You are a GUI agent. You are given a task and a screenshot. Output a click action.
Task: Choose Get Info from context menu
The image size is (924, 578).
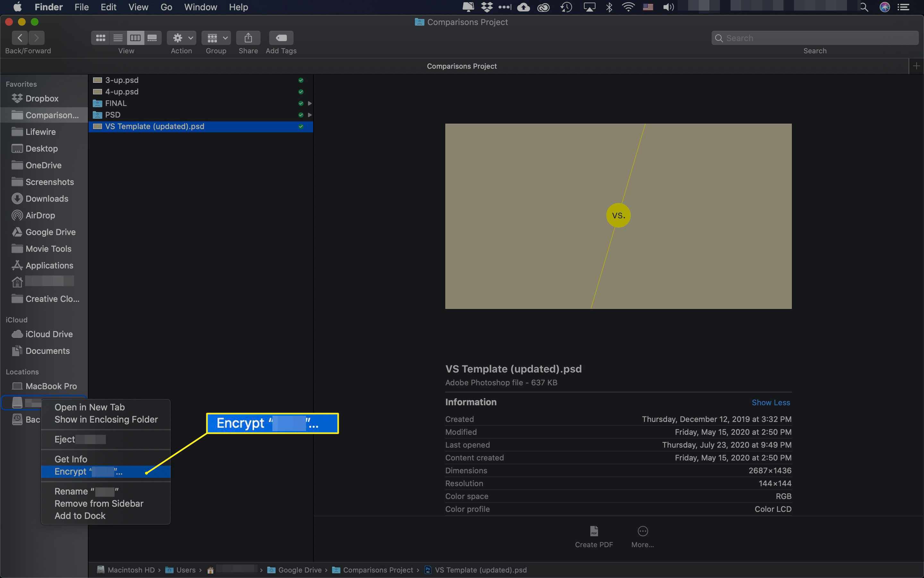[x=105, y=459]
